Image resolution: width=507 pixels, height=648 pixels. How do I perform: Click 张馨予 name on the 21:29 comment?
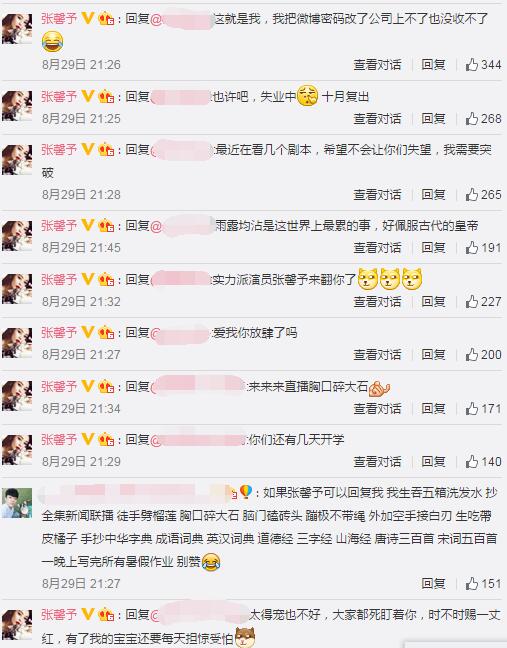[x=59, y=440]
